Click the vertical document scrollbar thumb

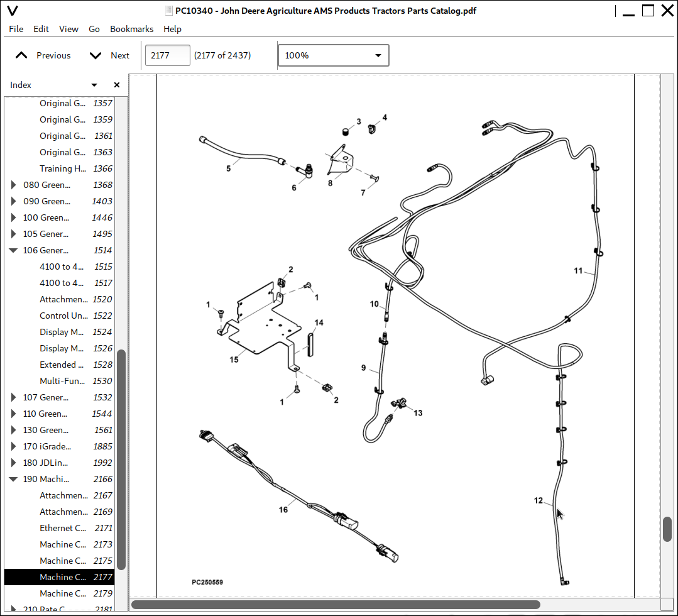pos(667,529)
